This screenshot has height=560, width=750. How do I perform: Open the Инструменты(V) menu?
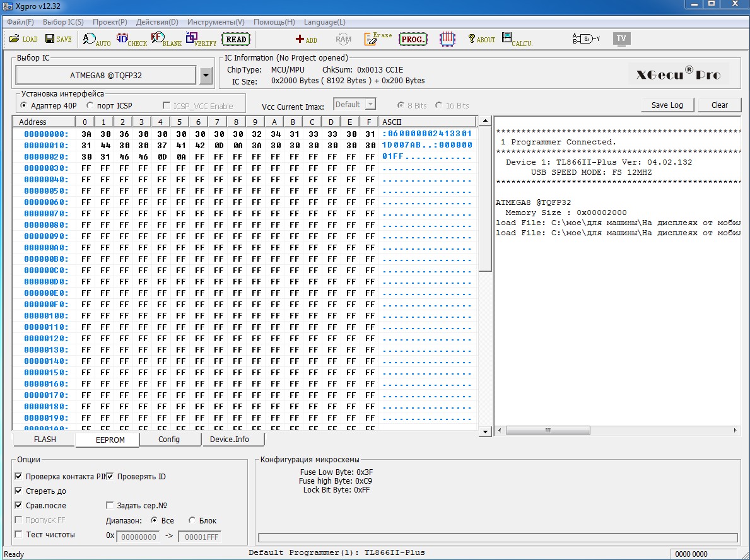(216, 22)
